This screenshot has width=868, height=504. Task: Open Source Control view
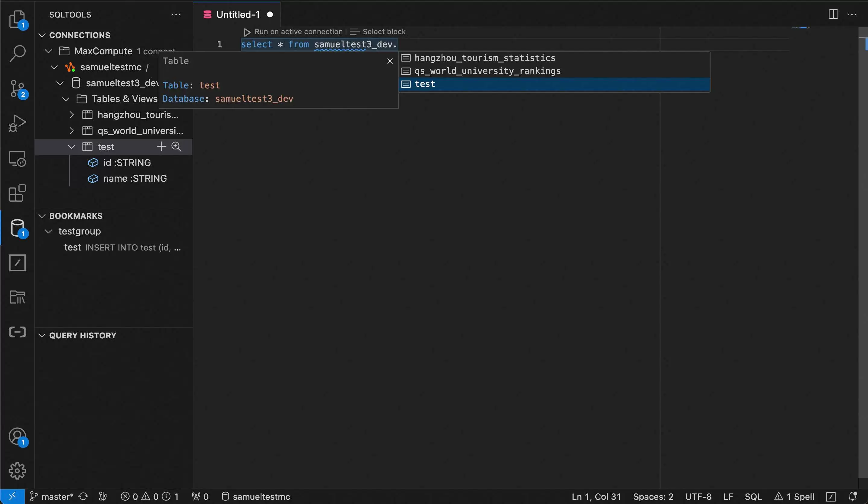coord(17,89)
